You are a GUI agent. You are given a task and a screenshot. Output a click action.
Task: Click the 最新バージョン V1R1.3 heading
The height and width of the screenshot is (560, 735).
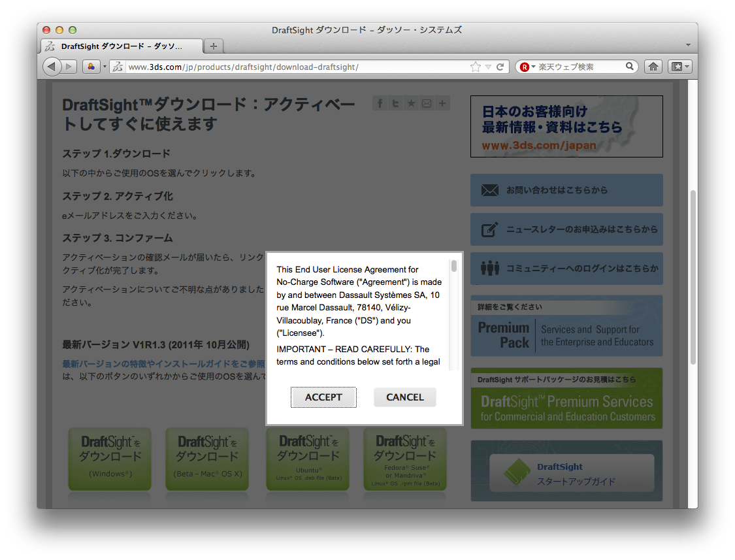[156, 345]
